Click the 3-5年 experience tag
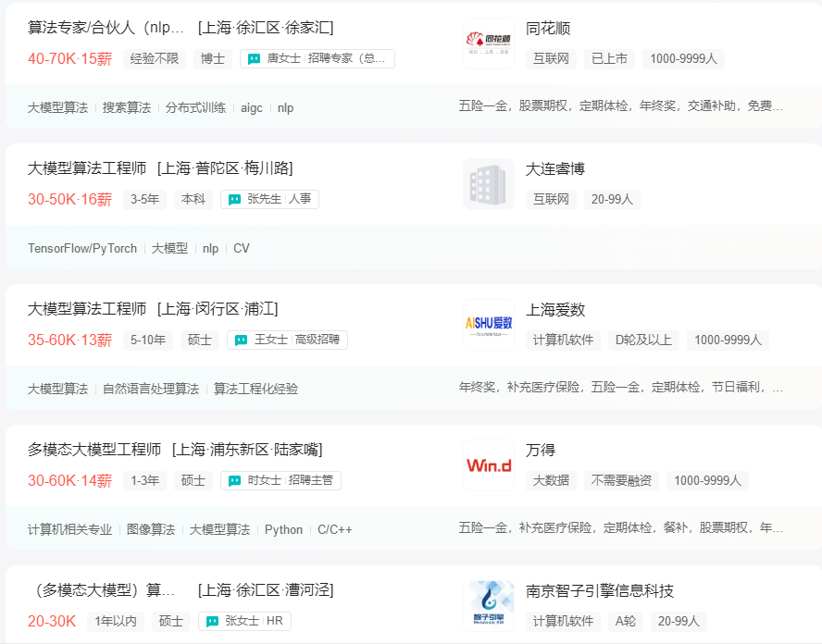The width and height of the screenshot is (822, 644). 144,199
